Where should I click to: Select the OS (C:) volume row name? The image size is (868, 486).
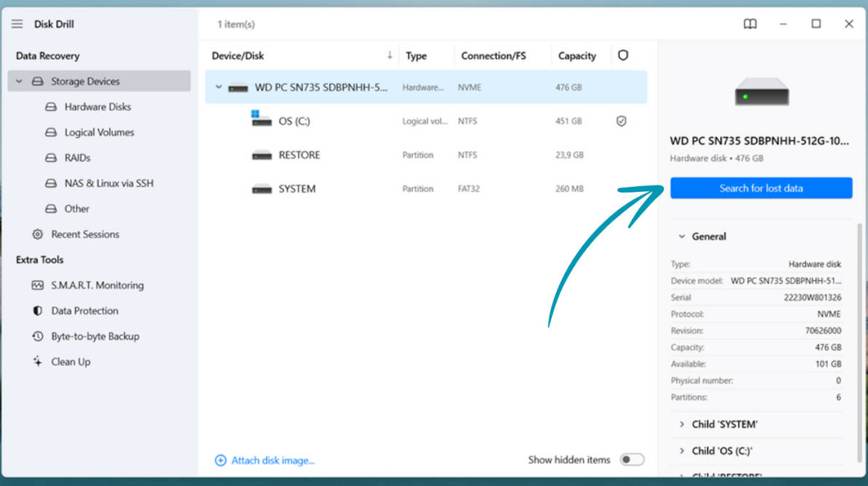coord(294,121)
